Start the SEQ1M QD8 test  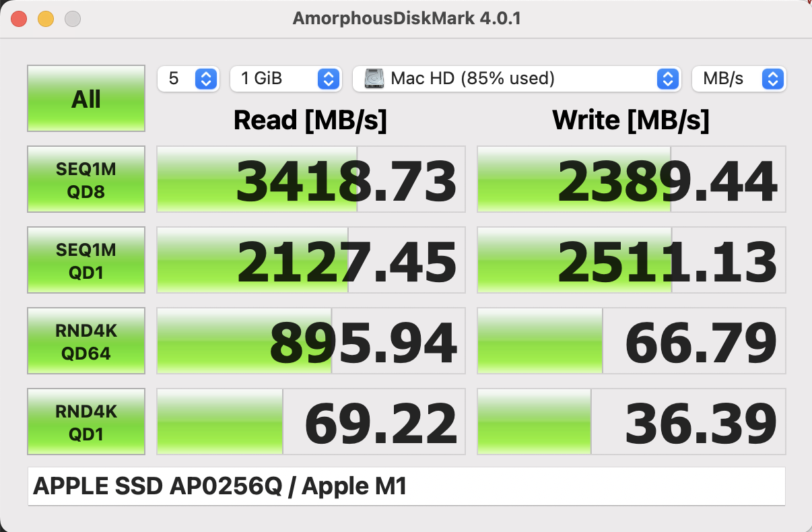coord(86,179)
